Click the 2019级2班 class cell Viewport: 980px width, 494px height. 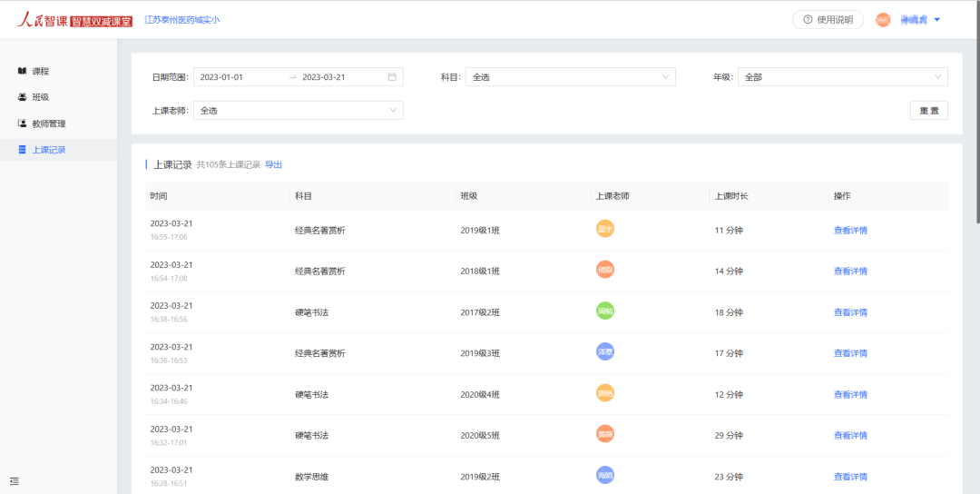pyautogui.click(x=480, y=477)
